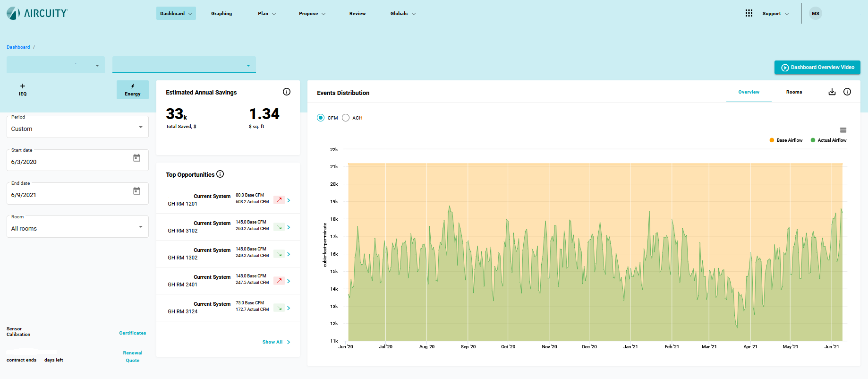Open the Graphing menu item
Screen dimensions: 868x379
point(221,14)
